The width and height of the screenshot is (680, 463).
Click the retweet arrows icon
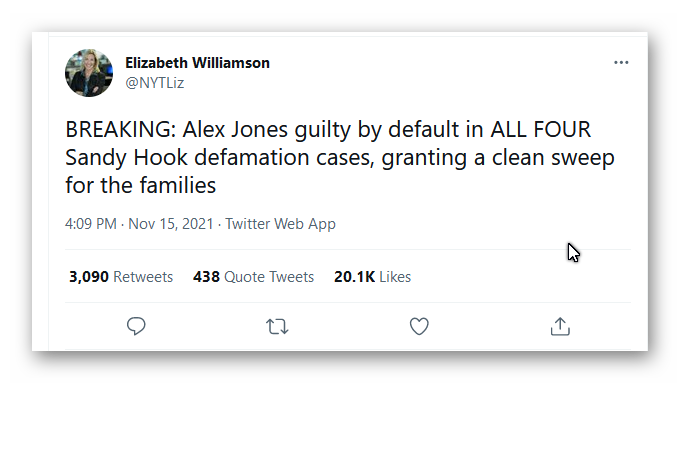click(x=278, y=326)
